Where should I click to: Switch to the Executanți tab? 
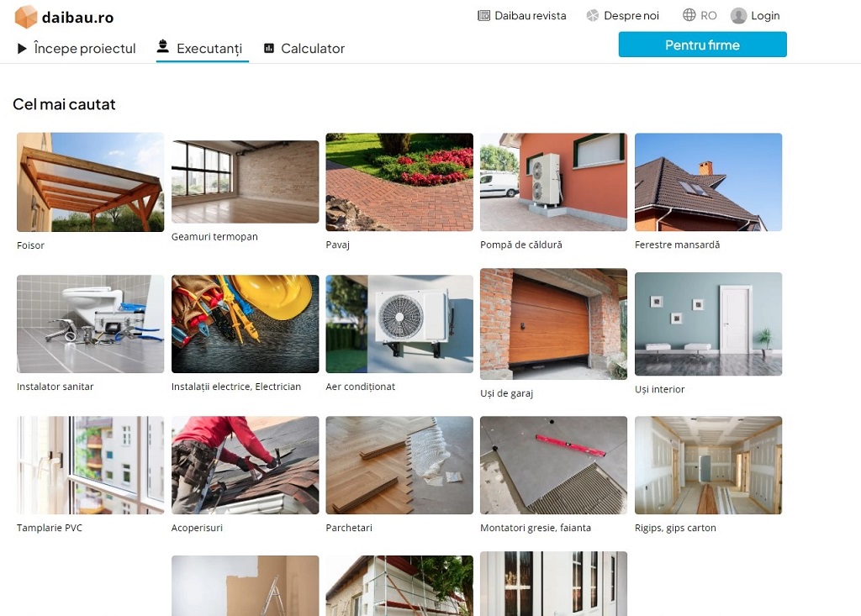click(209, 48)
